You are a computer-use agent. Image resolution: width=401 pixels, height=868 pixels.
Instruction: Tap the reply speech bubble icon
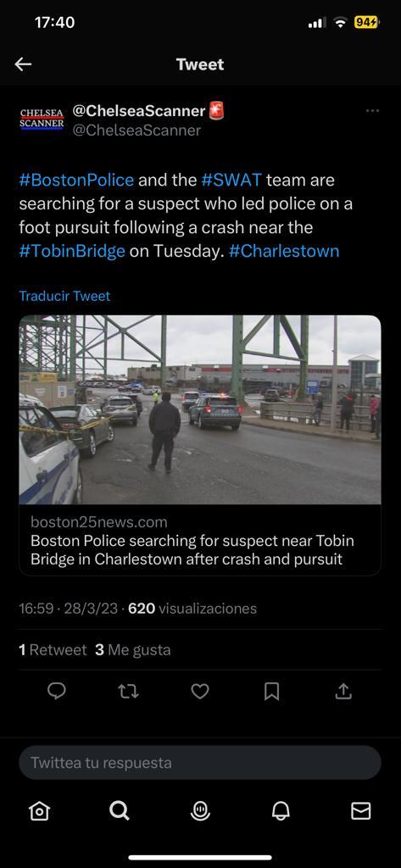pyautogui.click(x=57, y=691)
